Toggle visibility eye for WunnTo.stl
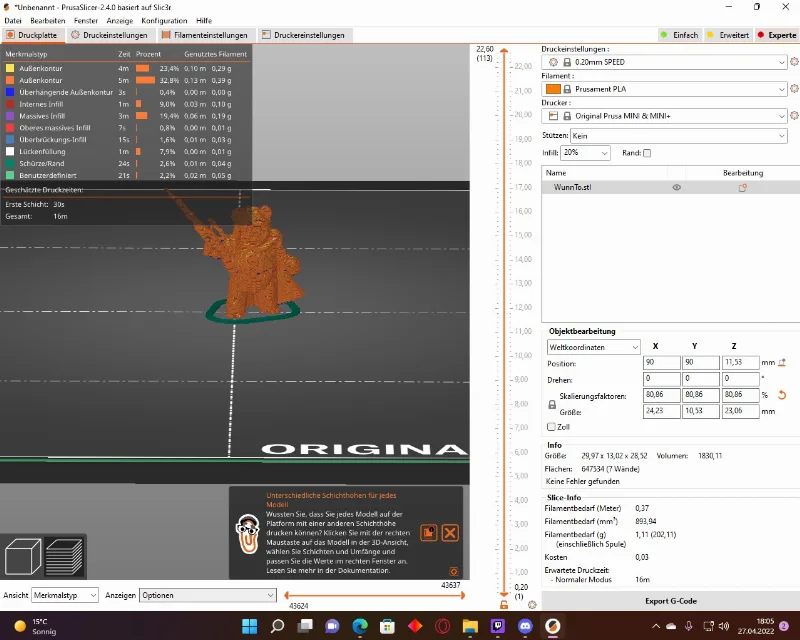Screen dimensions: 800x640 [677, 187]
